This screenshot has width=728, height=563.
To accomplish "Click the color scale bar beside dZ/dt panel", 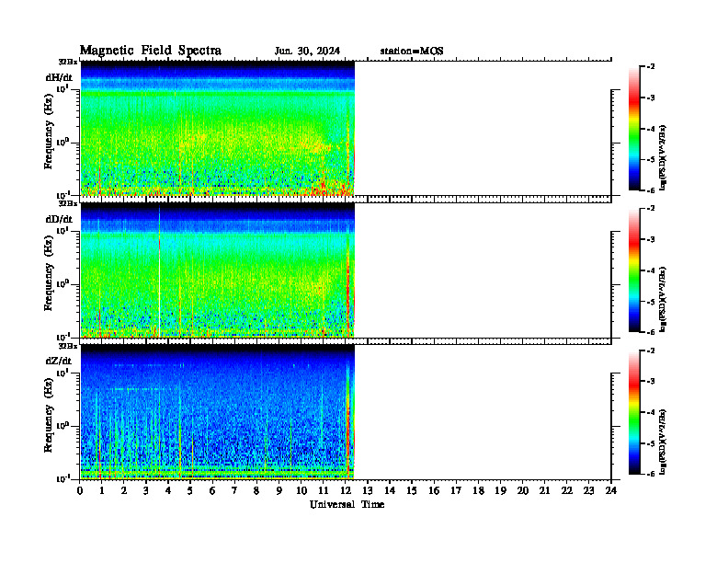I will point(634,412).
